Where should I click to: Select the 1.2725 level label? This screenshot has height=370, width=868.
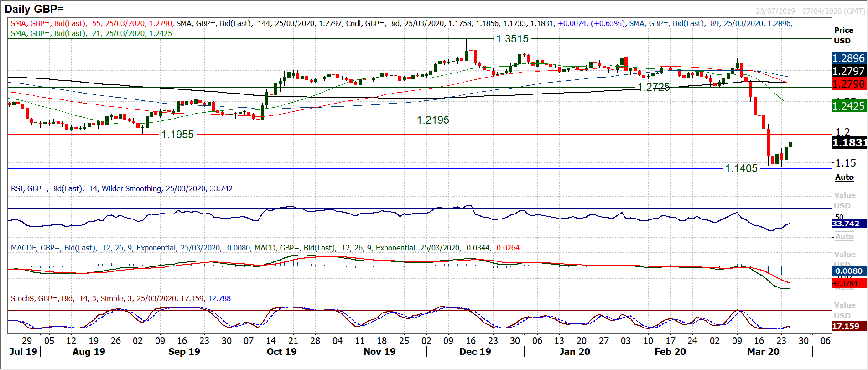[x=654, y=87]
